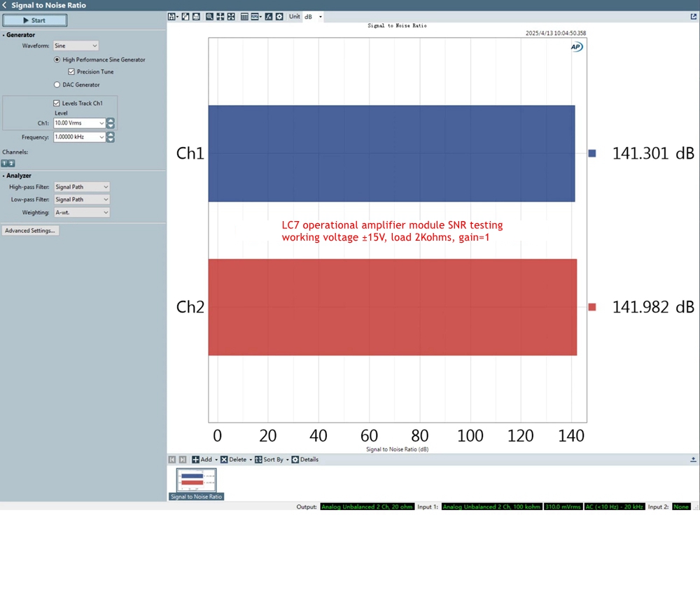Select the DAC Generator radio button
The height and width of the screenshot is (615, 700).
pyautogui.click(x=57, y=85)
